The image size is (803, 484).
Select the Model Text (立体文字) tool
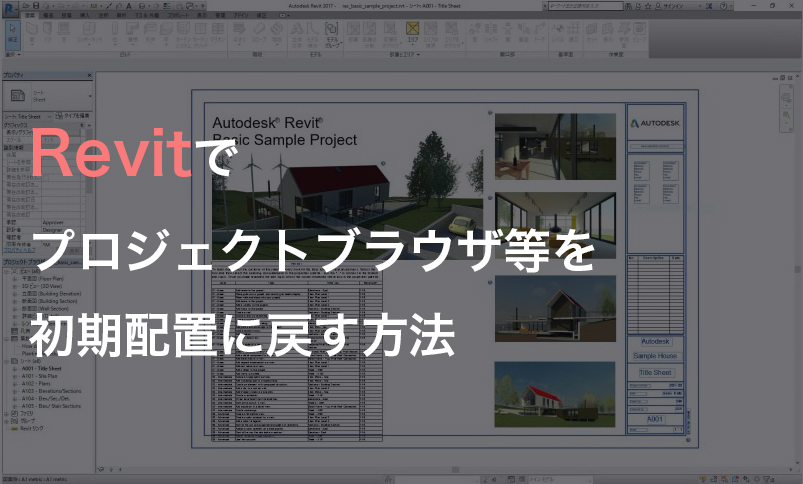tap(297, 34)
